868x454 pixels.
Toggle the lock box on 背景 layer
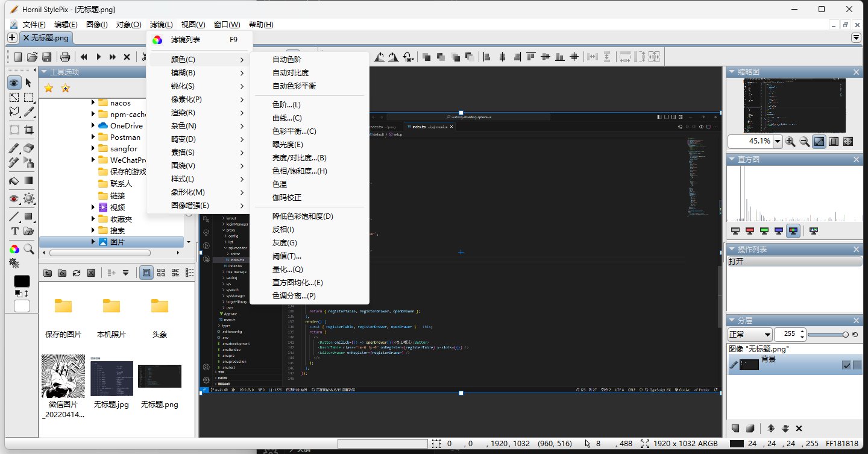pos(857,365)
